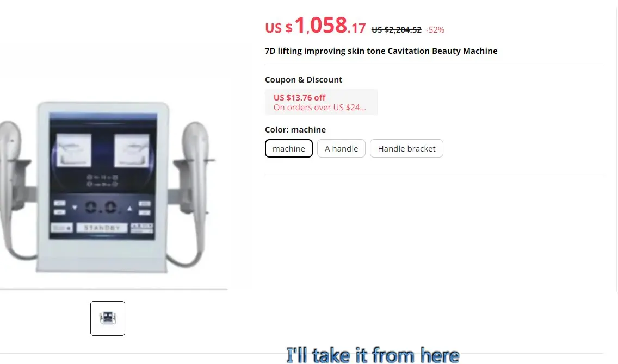The width and height of the screenshot is (618, 364).
Task: Click the "Coupon & Discount" heading
Action: click(304, 79)
